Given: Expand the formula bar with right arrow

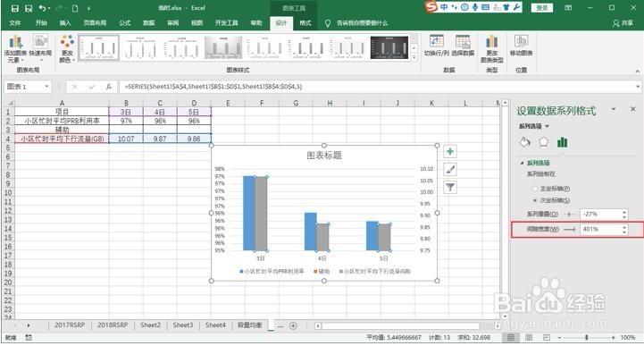Looking at the screenshot, I should pyautogui.click(x=638, y=87).
